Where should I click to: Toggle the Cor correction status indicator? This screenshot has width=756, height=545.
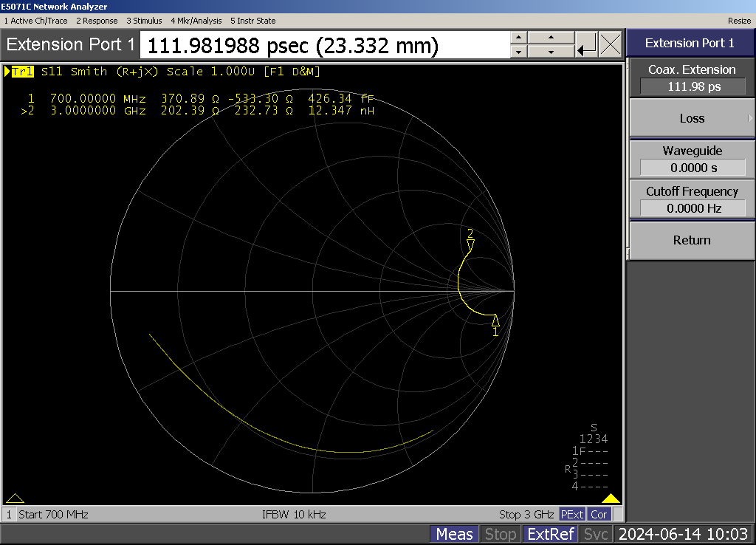point(599,514)
